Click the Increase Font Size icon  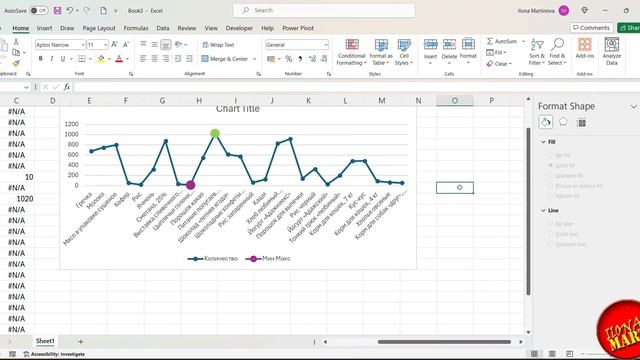click(x=114, y=44)
